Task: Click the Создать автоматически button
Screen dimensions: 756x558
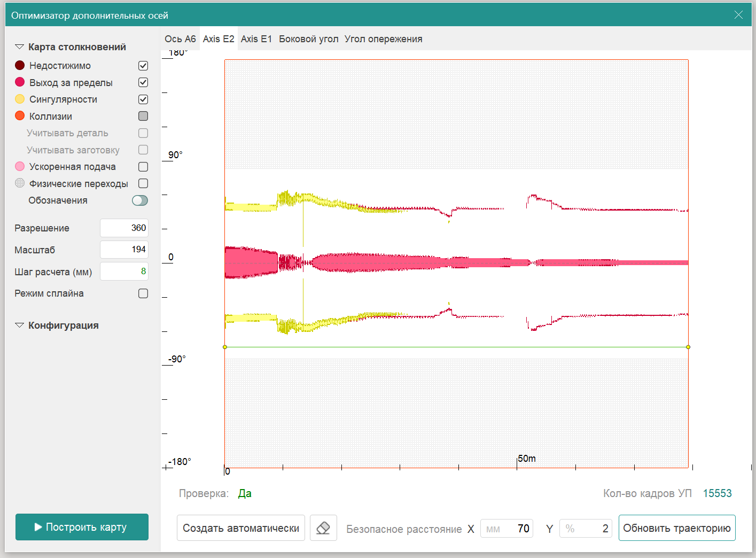Action: tap(241, 528)
